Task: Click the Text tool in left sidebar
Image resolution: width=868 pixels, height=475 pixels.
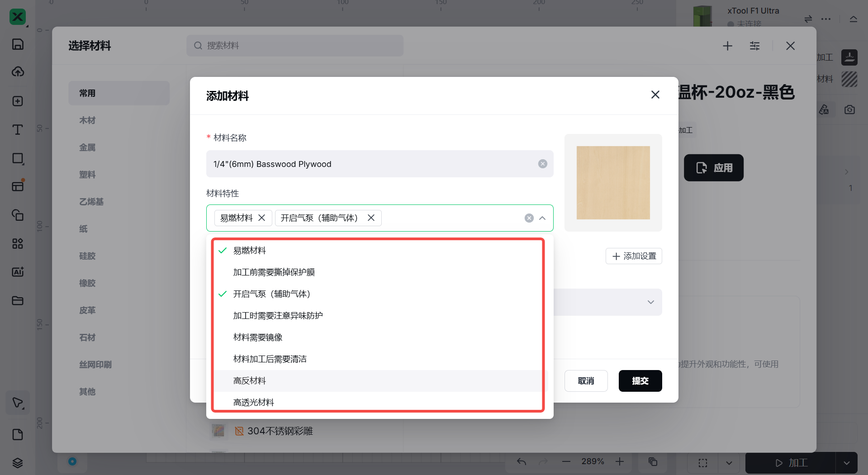Action: click(18, 130)
